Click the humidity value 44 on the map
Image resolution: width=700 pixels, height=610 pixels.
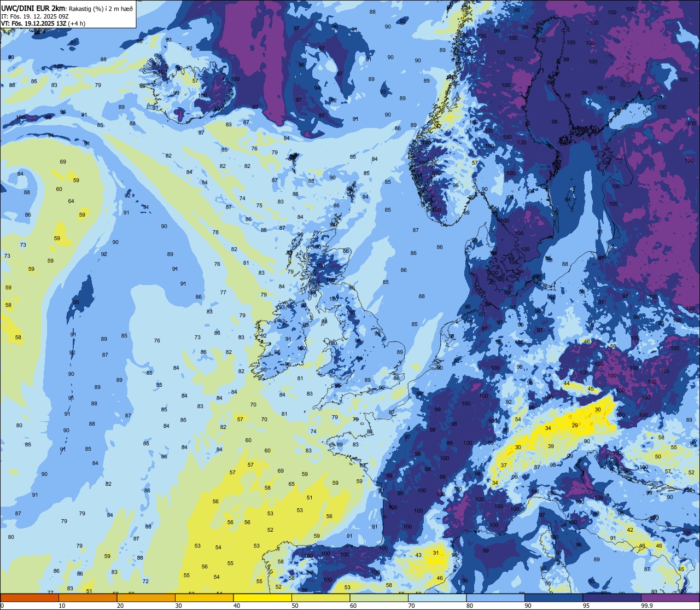point(567,384)
